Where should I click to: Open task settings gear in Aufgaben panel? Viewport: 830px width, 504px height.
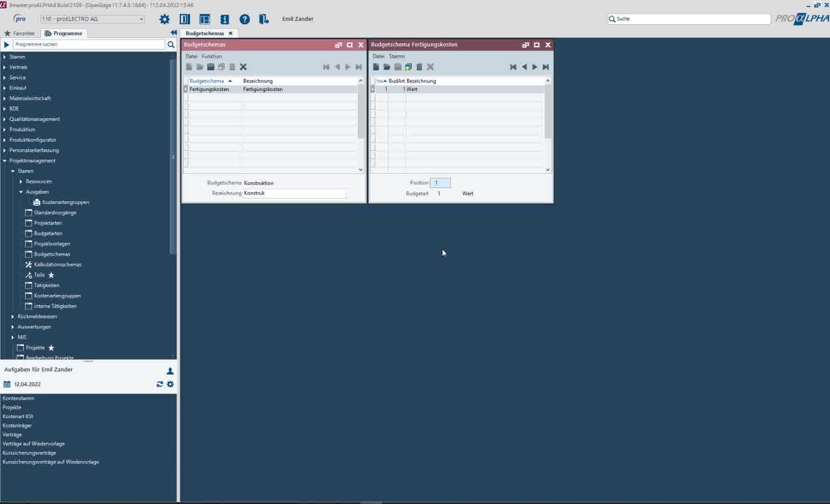pyautogui.click(x=170, y=384)
